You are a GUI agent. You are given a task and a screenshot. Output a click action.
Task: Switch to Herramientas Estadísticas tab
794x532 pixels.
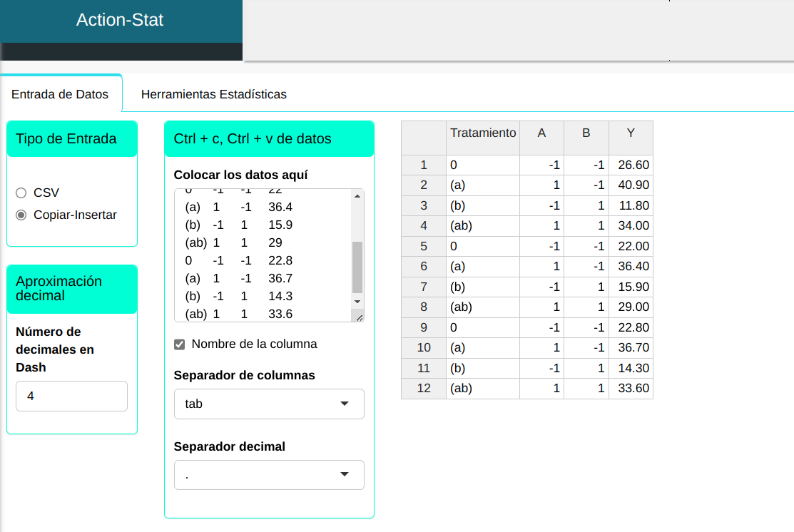tap(214, 94)
